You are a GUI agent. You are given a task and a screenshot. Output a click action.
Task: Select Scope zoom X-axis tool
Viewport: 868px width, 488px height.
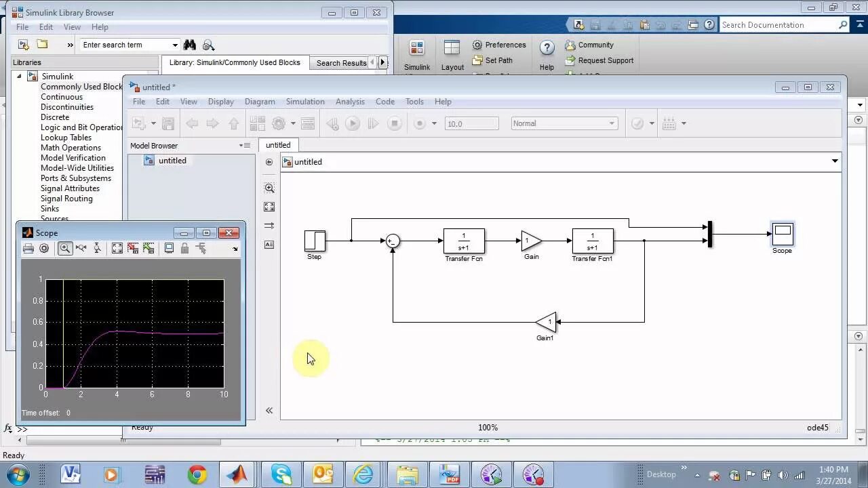(81, 249)
